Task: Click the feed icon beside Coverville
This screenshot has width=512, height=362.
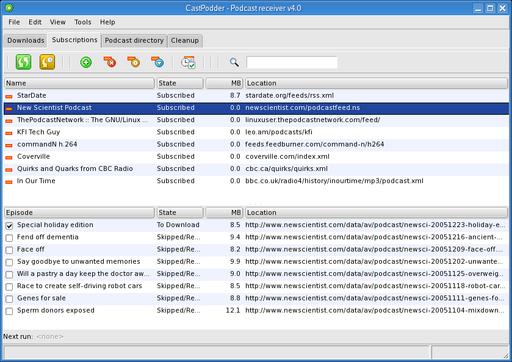Action: tap(9, 157)
